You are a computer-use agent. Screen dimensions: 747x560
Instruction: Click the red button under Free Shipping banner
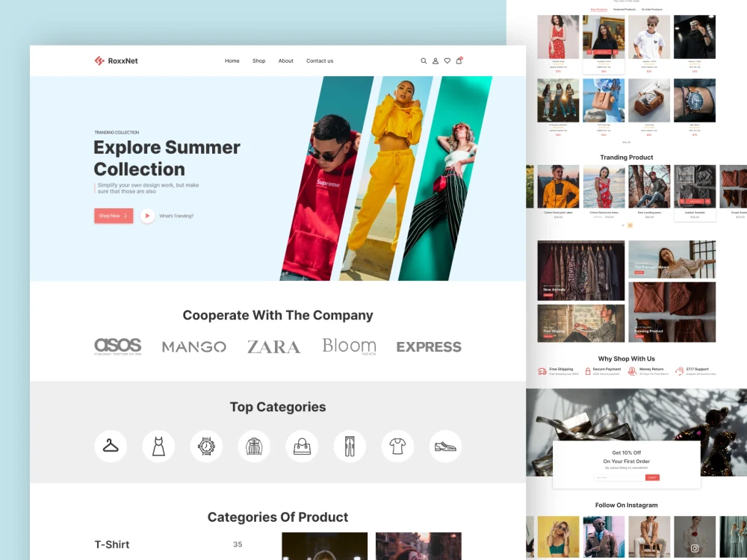pos(548,336)
